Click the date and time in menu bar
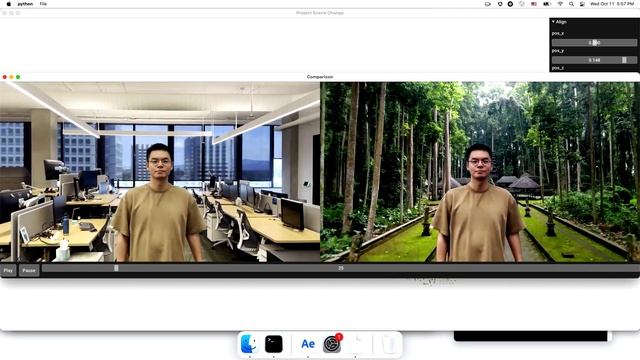 pos(612,4)
